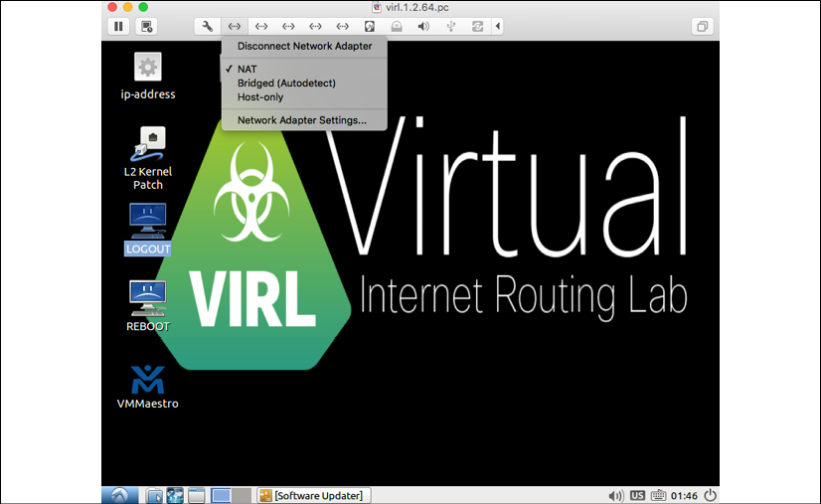
Task: Click the guest volume tray icon
Action: (615, 495)
